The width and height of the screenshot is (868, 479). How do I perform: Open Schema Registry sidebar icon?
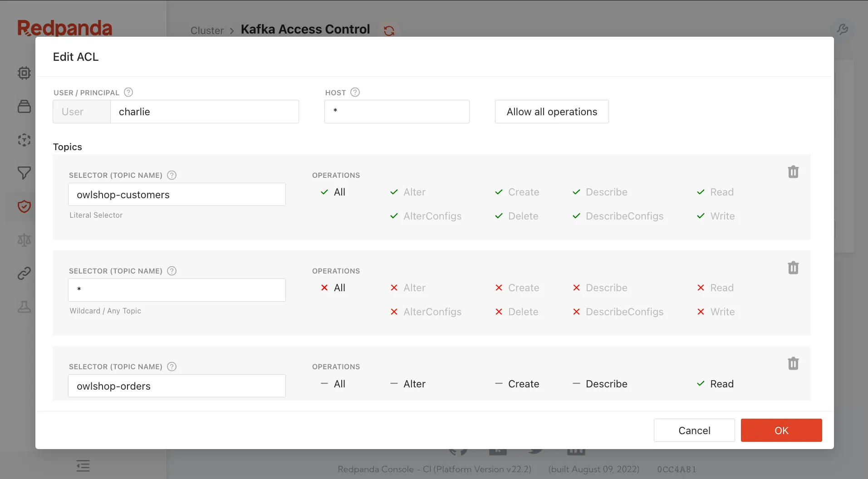point(24,140)
